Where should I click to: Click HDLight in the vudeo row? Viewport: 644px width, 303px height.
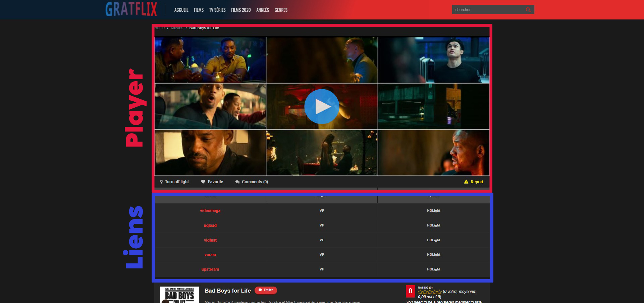pyautogui.click(x=434, y=255)
